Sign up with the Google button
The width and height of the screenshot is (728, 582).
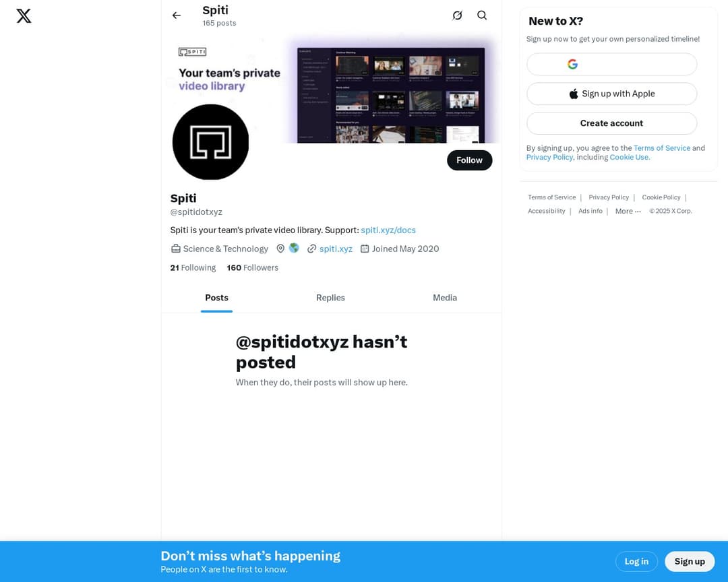pos(611,64)
